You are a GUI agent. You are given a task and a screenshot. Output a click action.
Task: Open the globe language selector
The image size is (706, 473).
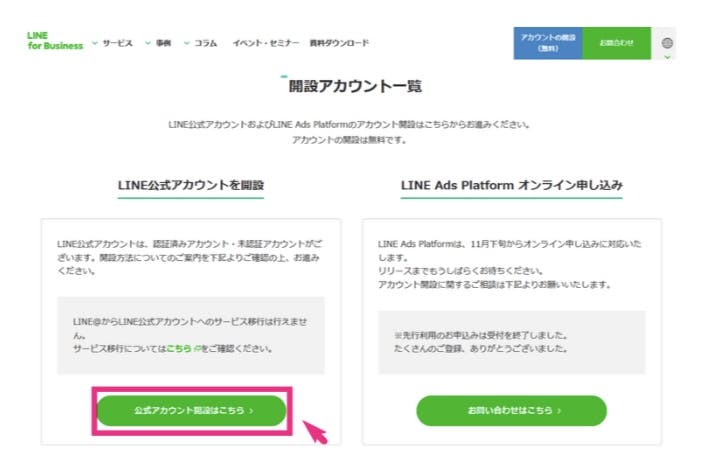[x=668, y=42]
